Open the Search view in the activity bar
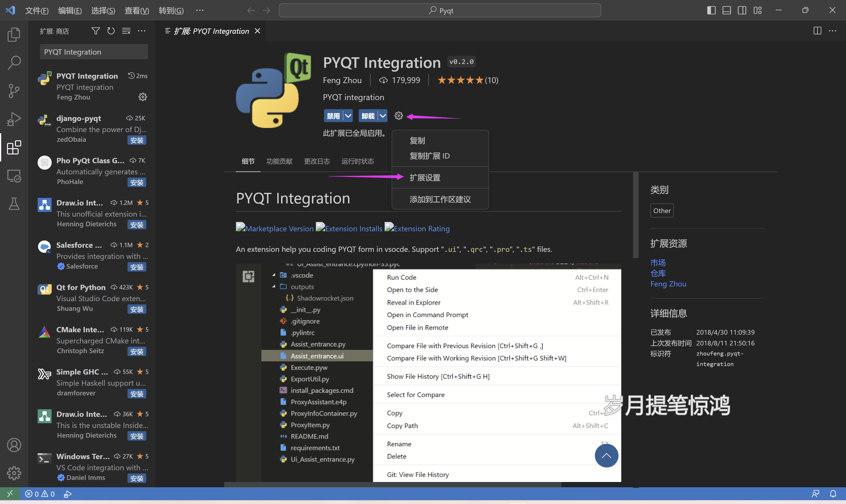The image size is (846, 504). (x=14, y=63)
